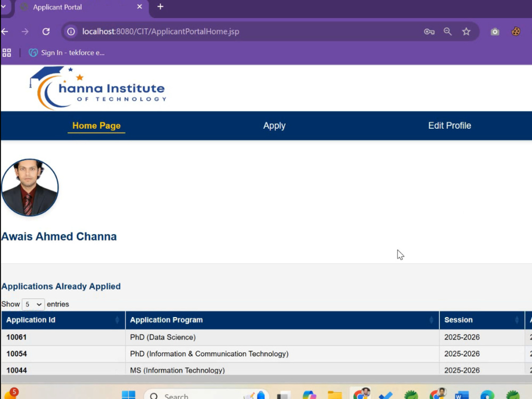This screenshot has width=532, height=399.
Task: Click the applicant profile photo
Action: (x=30, y=187)
